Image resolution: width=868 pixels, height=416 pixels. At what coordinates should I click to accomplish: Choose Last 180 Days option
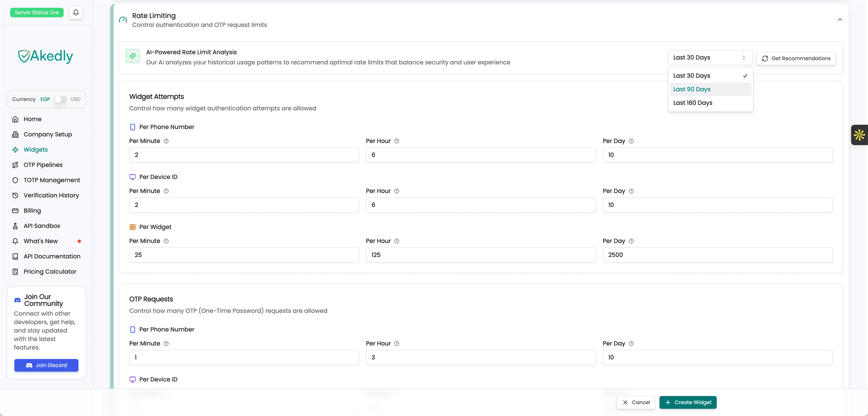tap(710, 103)
